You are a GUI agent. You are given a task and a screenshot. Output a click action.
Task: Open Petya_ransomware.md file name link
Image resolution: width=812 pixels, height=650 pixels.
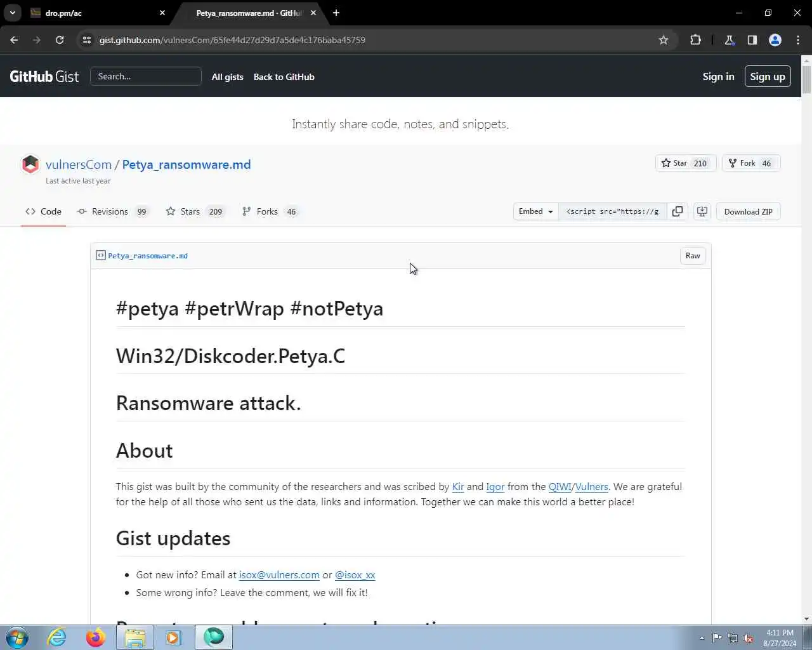[x=148, y=256]
